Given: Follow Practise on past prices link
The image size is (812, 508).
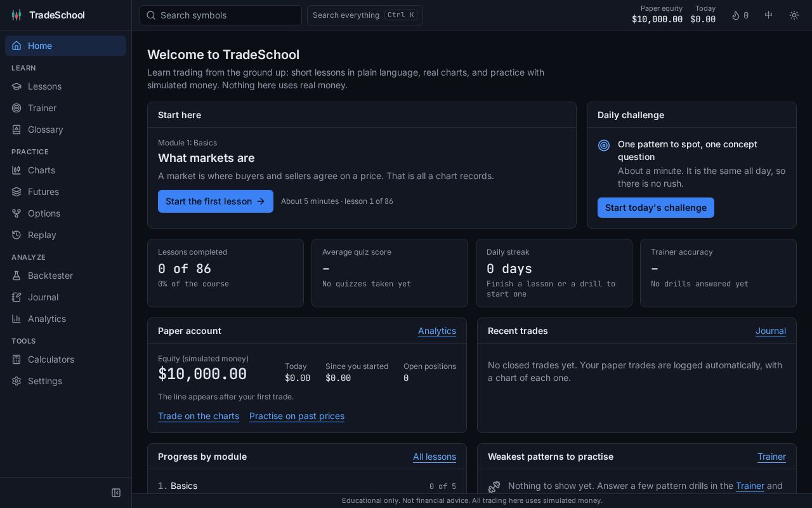Looking at the screenshot, I should click(x=297, y=416).
